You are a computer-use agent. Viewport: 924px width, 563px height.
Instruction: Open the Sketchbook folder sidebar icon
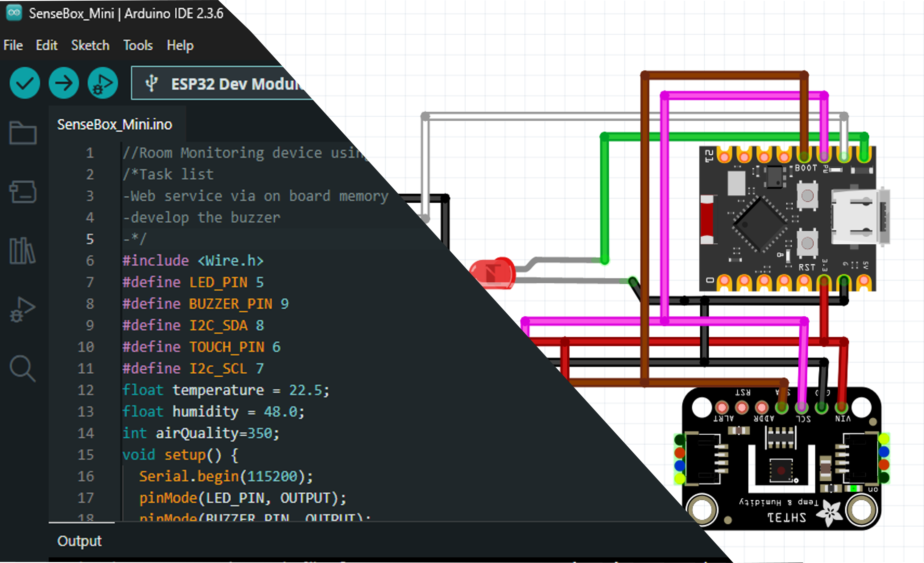pos(23,133)
